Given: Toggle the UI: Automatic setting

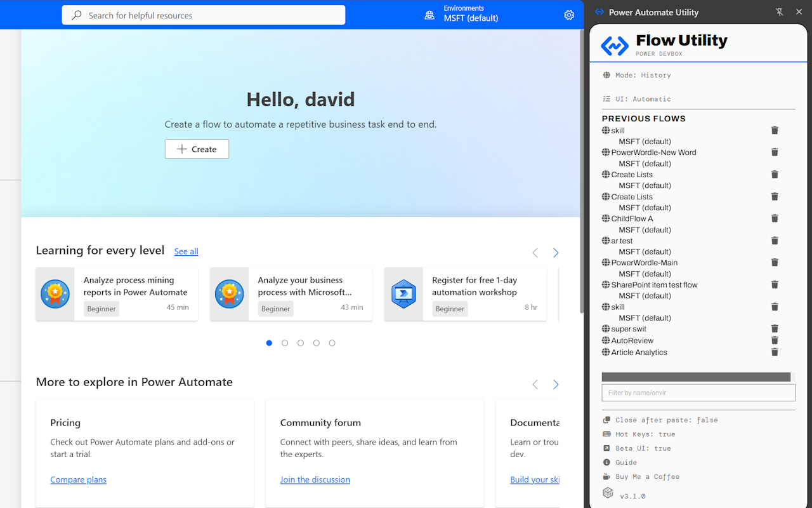Looking at the screenshot, I should point(636,99).
